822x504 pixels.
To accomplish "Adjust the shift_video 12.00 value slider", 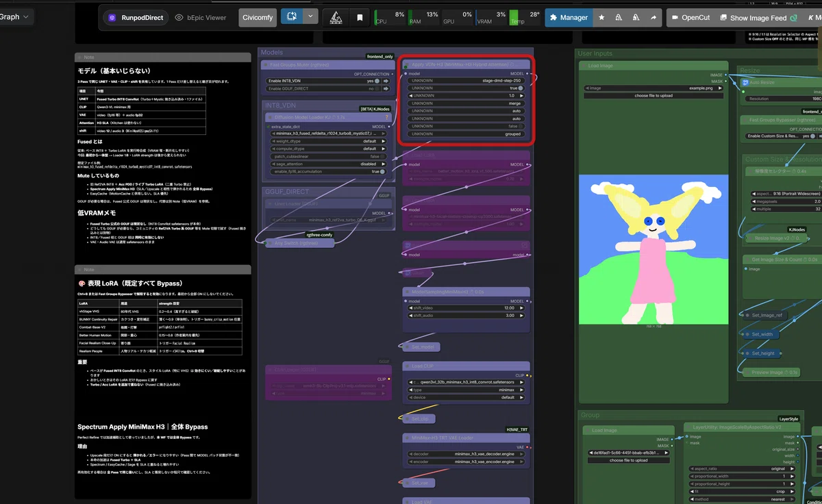I will 466,307.
